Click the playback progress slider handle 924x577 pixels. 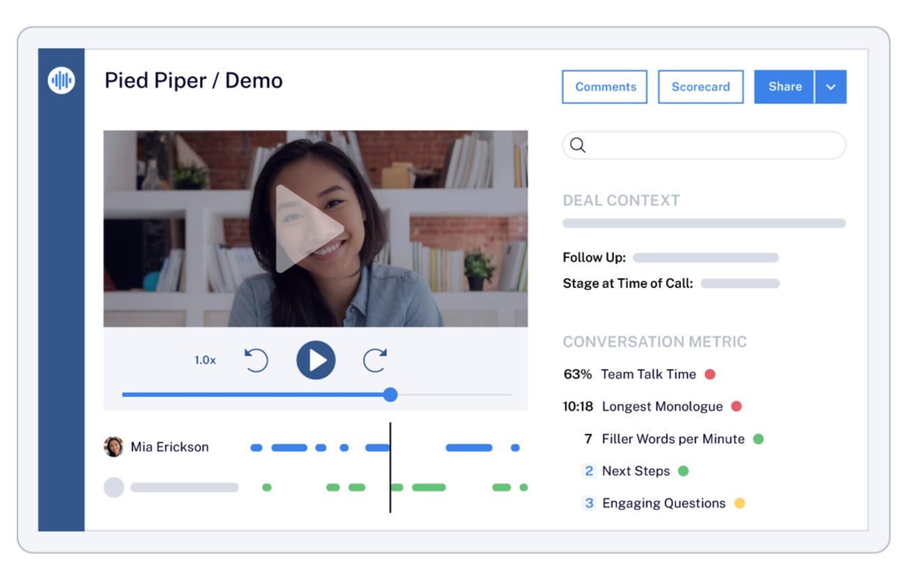[390, 394]
